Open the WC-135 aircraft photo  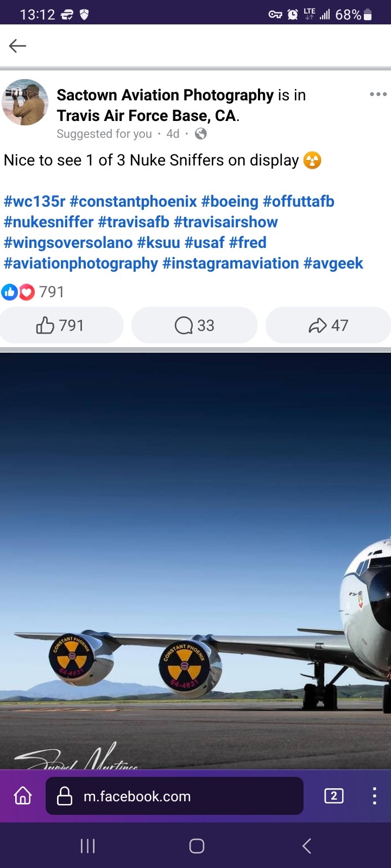point(195,561)
